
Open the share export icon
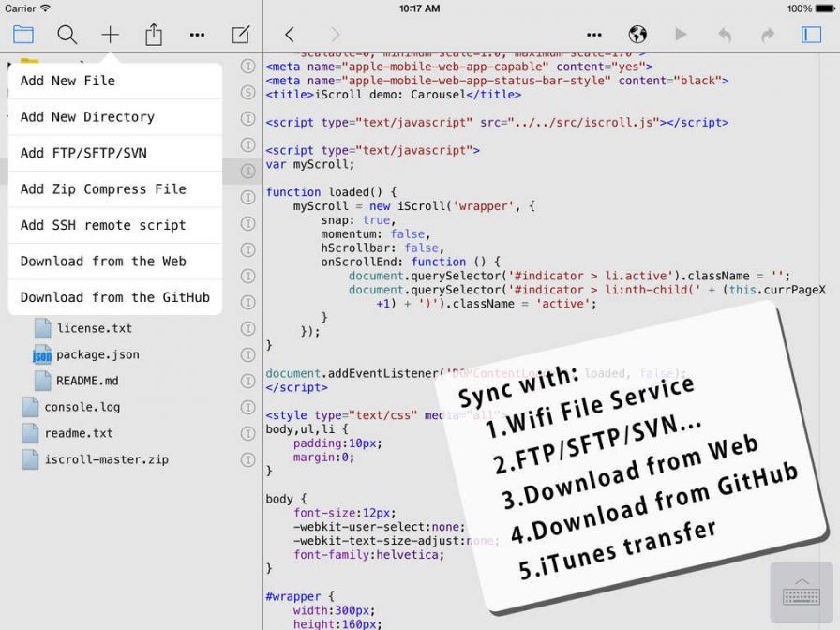click(x=154, y=35)
